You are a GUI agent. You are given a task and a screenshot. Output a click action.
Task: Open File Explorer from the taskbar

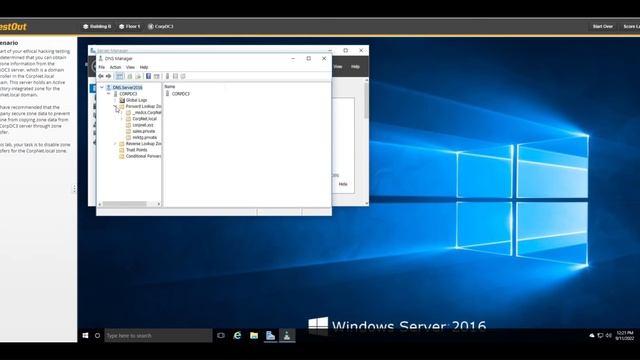point(254,336)
